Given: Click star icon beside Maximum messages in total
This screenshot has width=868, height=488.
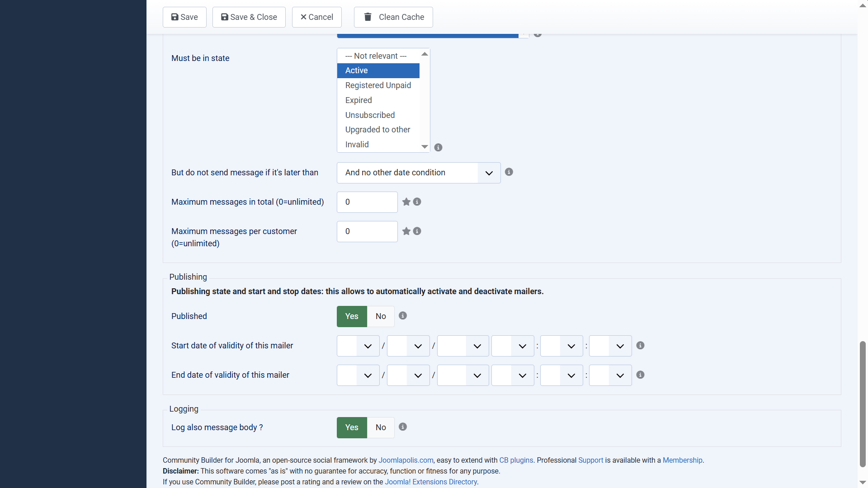Looking at the screenshot, I should click(x=406, y=202).
